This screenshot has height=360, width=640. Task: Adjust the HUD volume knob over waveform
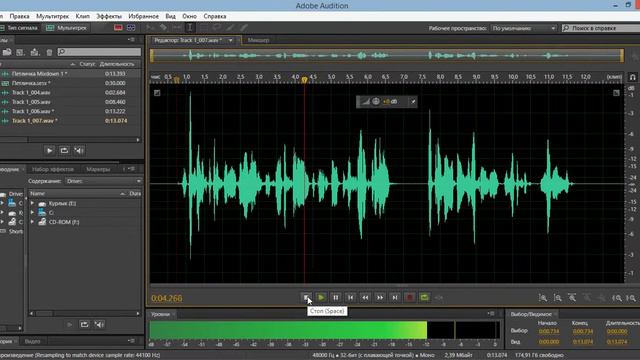[376, 101]
